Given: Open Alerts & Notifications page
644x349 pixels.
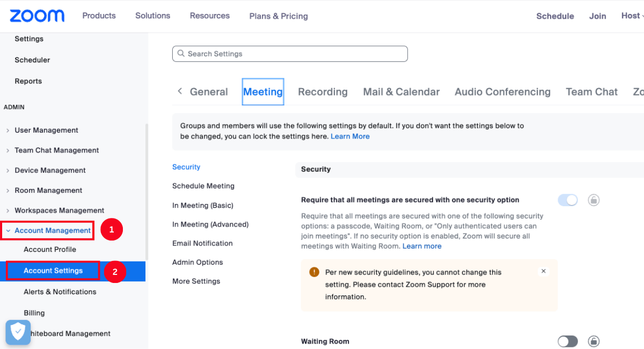Looking at the screenshot, I should click(60, 292).
